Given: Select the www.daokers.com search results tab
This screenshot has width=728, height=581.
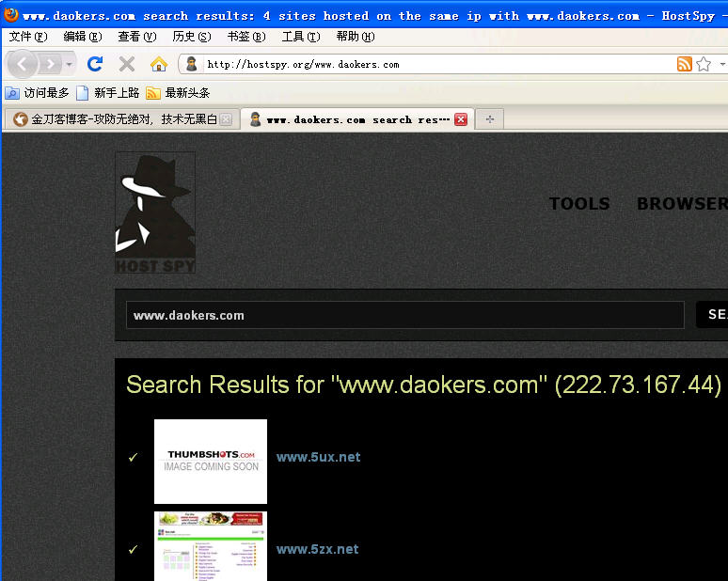Looking at the screenshot, I should click(x=357, y=119).
